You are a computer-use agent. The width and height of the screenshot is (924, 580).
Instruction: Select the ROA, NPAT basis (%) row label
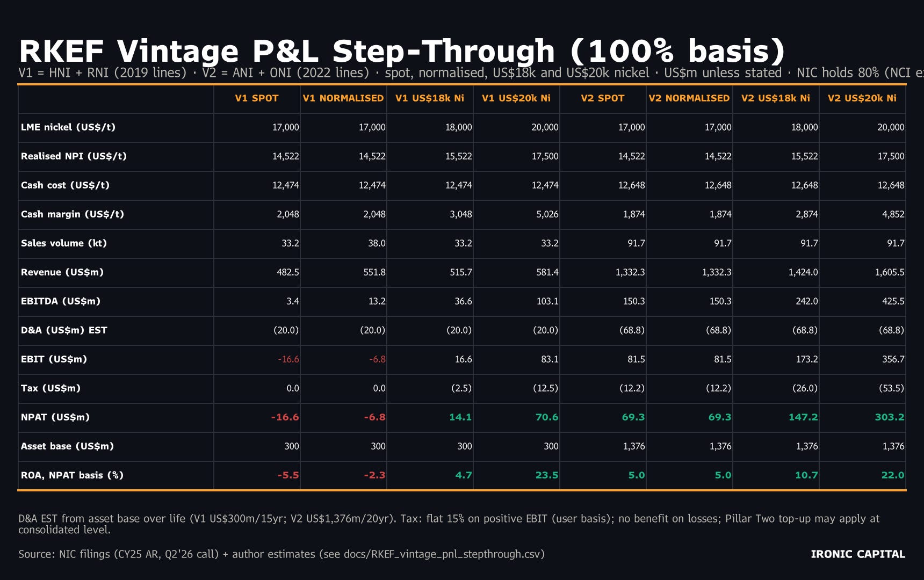[72, 475]
